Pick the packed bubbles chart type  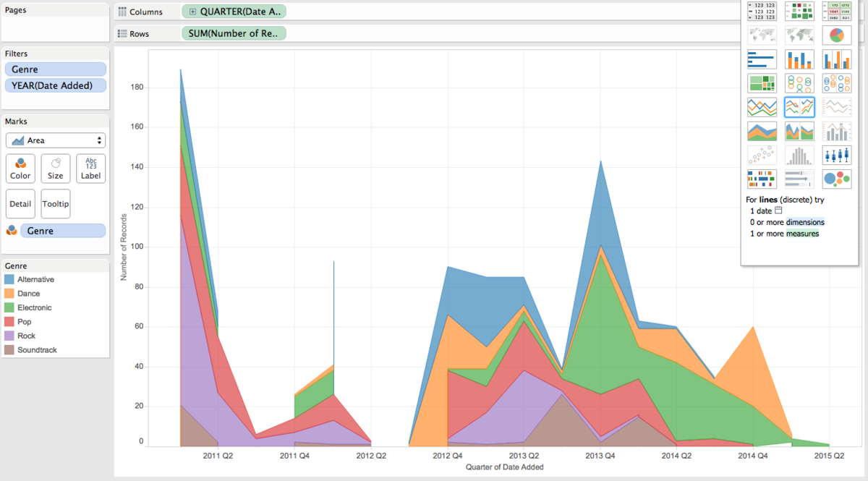[836, 179]
